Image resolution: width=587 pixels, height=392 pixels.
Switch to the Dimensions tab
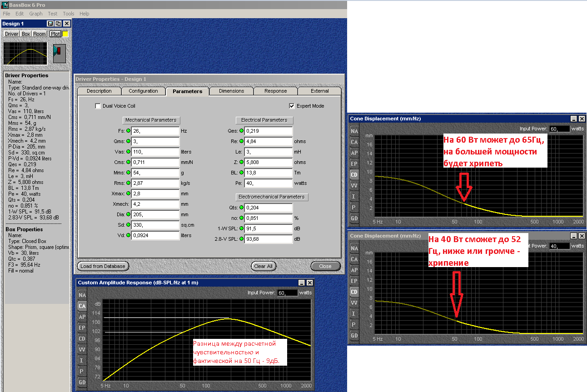(231, 91)
